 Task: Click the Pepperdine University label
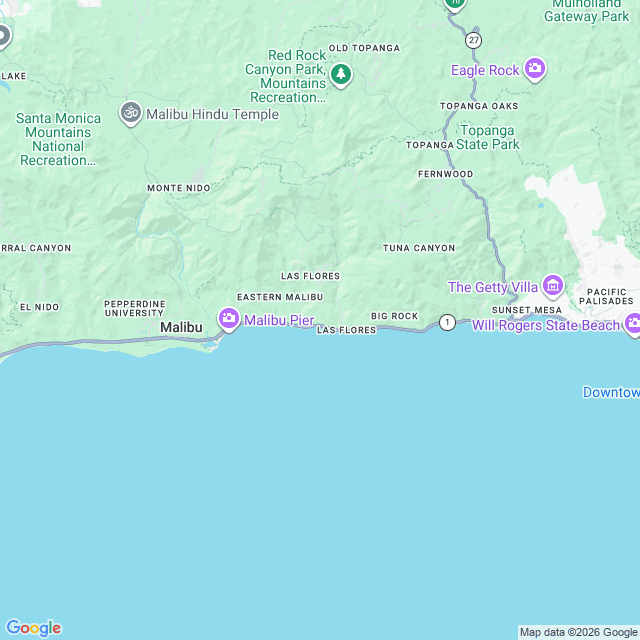point(135,309)
